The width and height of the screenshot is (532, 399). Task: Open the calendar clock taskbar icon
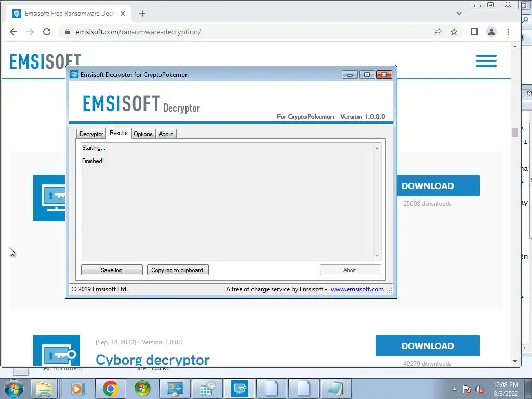pyautogui.click(x=207, y=389)
